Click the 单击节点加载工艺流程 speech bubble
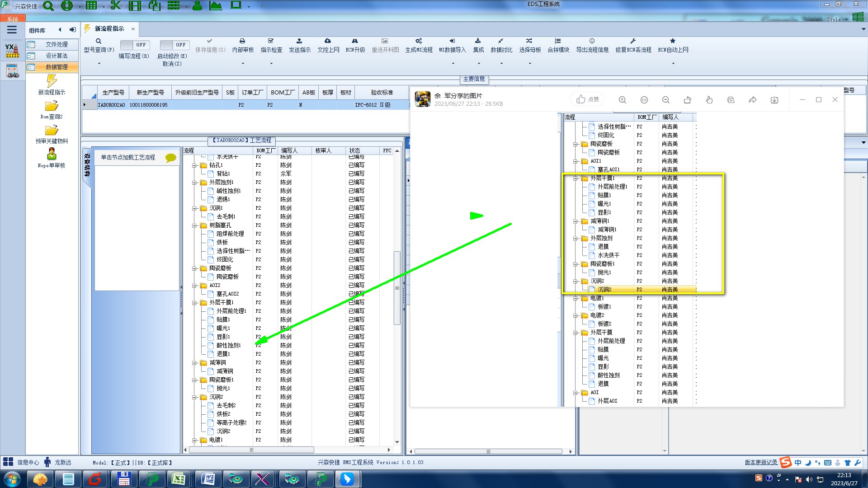868x488 pixels. pyautogui.click(x=170, y=158)
